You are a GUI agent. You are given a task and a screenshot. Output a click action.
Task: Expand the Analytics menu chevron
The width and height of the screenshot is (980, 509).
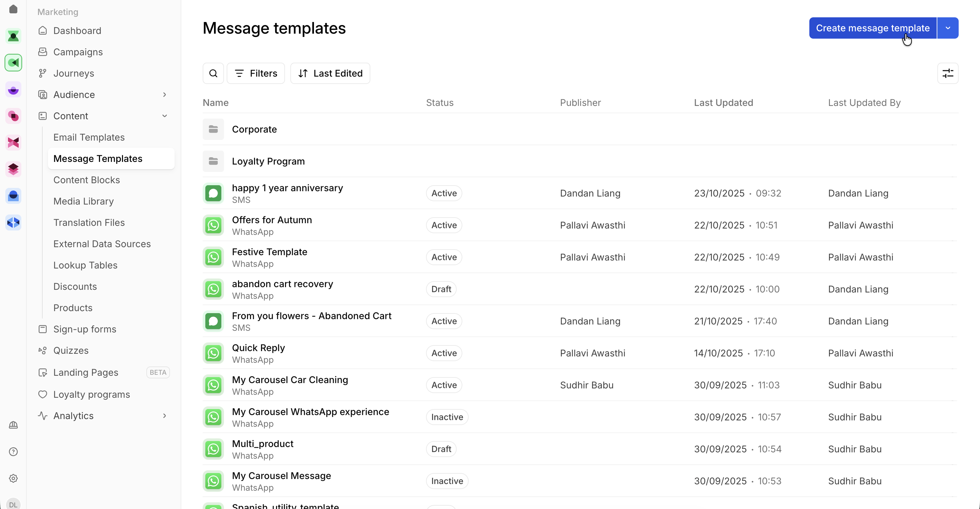(x=164, y=416)
